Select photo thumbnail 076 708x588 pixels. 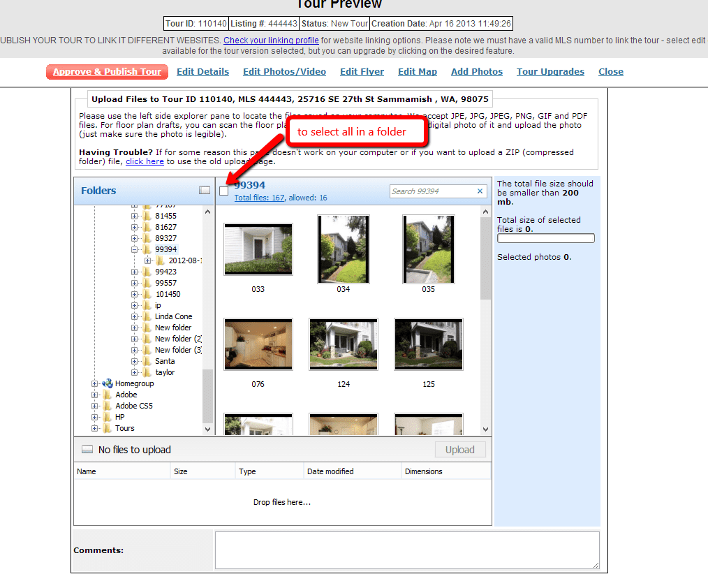point(258,344)
